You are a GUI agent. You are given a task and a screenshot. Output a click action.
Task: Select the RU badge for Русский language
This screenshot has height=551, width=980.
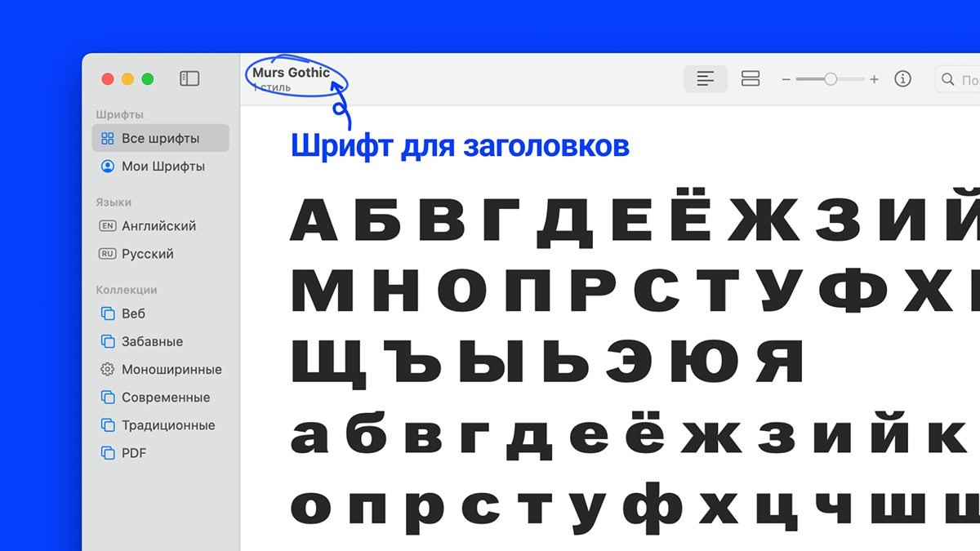coord(107,254)
